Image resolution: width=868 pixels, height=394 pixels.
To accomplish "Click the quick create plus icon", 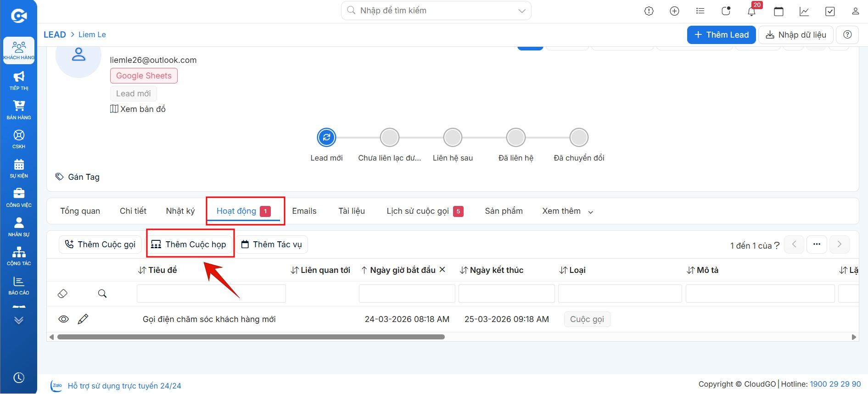I will [674, 11].
